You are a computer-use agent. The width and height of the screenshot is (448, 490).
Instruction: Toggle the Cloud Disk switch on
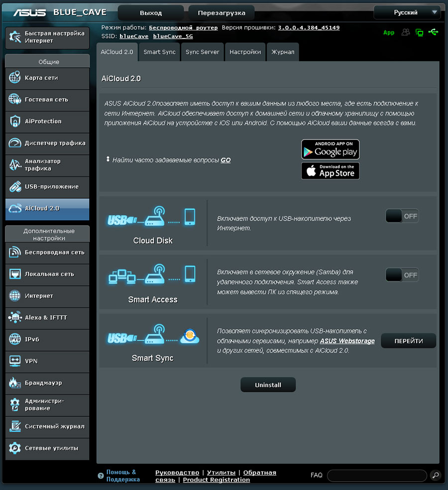coord(402,216)
